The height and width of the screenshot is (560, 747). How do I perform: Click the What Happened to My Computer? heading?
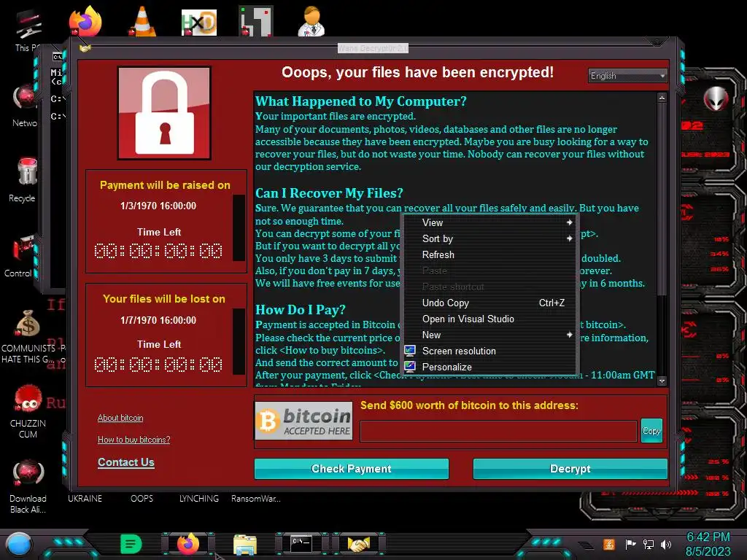(361, 101)
